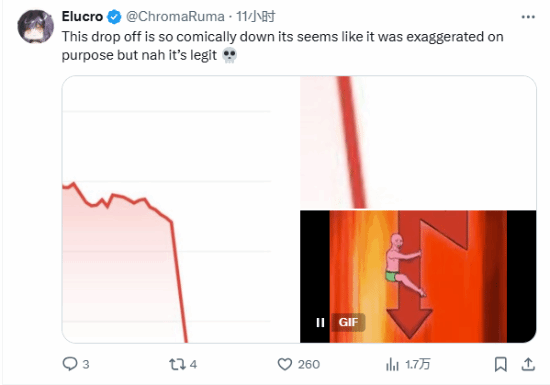The width and height of the screenshot is (550, 385).
Task: Open the red line chart image
Action: coord(180,209)
